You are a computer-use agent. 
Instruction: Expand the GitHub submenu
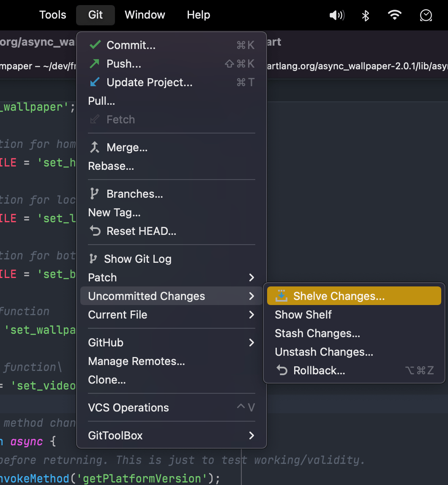tap(251, 343)
